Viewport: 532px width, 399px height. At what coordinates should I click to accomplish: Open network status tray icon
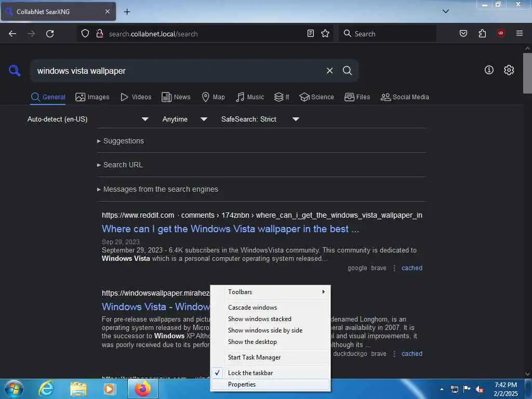click(x=454, y=389)
